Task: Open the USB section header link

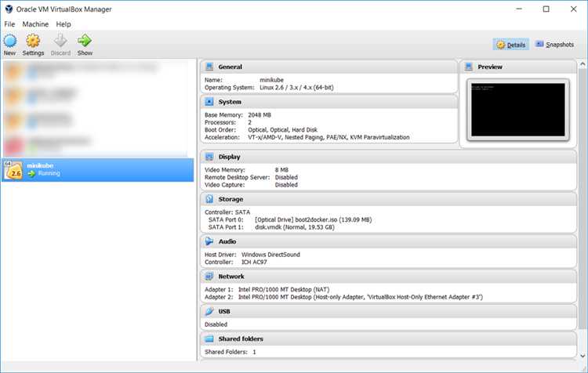Action: click(224, 311)
